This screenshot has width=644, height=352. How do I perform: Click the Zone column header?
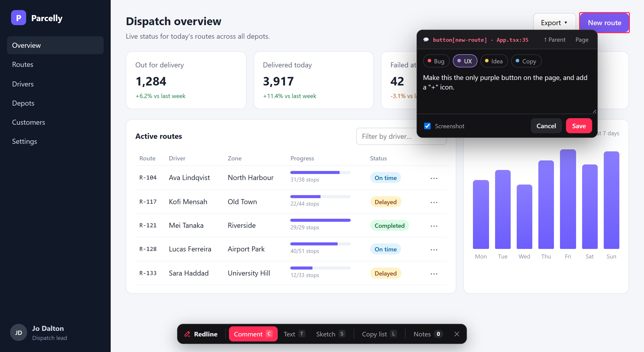click(x=234, y=158)
